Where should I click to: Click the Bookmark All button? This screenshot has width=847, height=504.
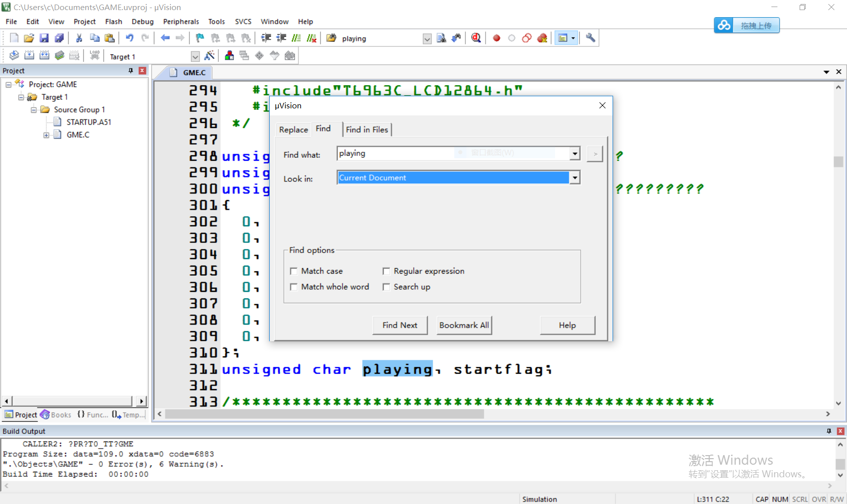pos(464,325)
